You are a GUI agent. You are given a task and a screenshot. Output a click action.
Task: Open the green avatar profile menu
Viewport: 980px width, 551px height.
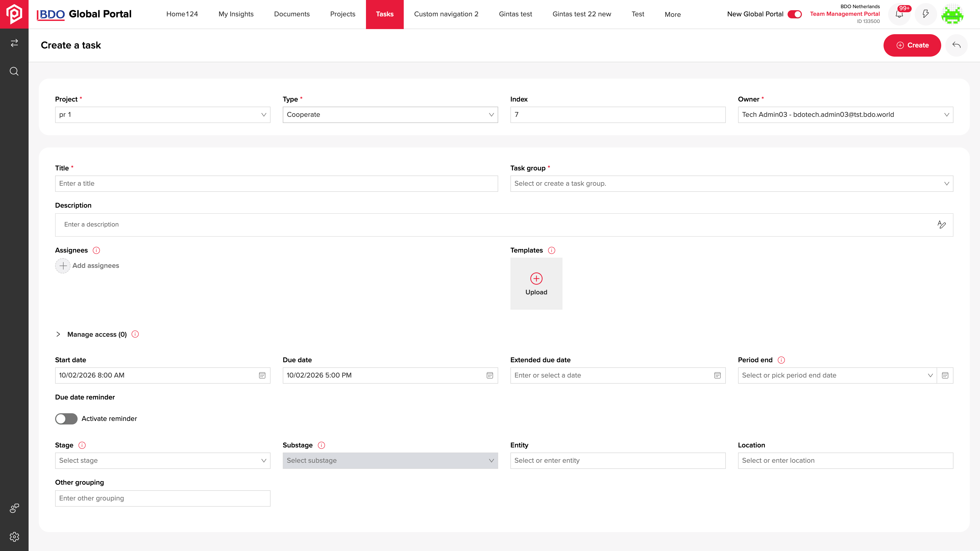(952, 14)
